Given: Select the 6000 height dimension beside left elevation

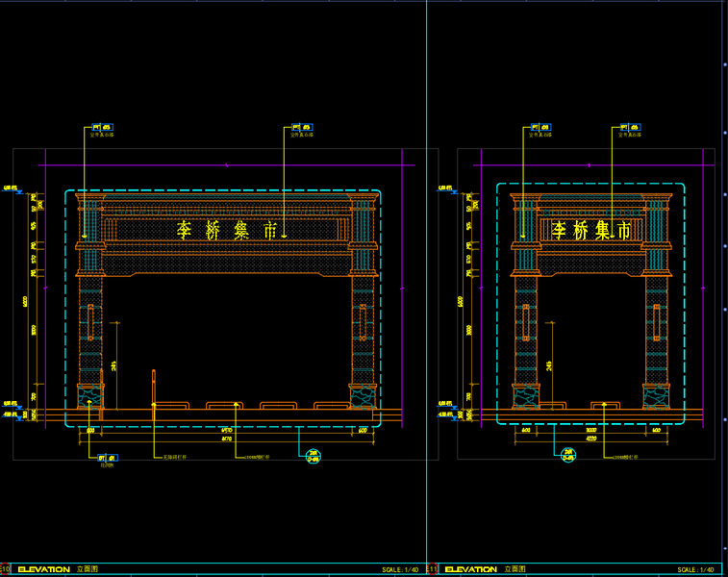Looking at the screenshot, I should (x=25, y=301).
